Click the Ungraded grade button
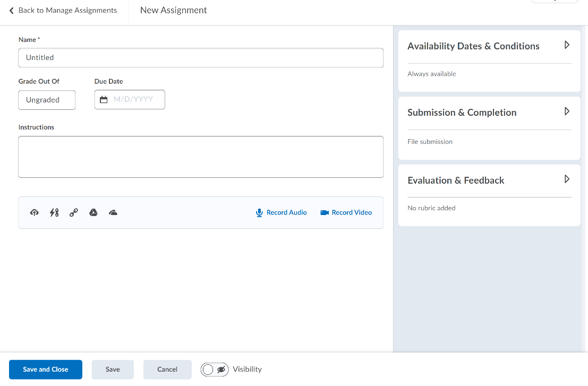Screen dimensions: 588x386 click(47, 100)
